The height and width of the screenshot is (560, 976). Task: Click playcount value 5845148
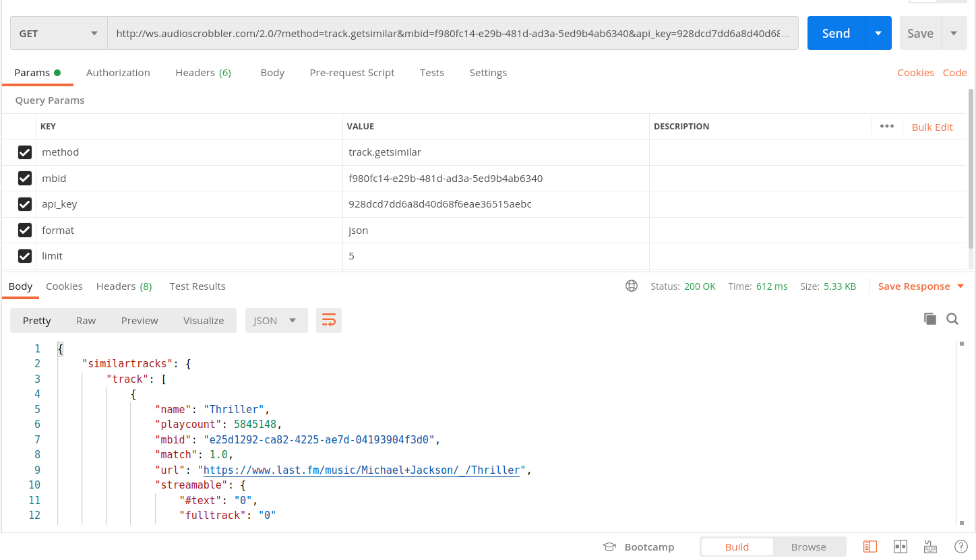(x=255, y=424)
